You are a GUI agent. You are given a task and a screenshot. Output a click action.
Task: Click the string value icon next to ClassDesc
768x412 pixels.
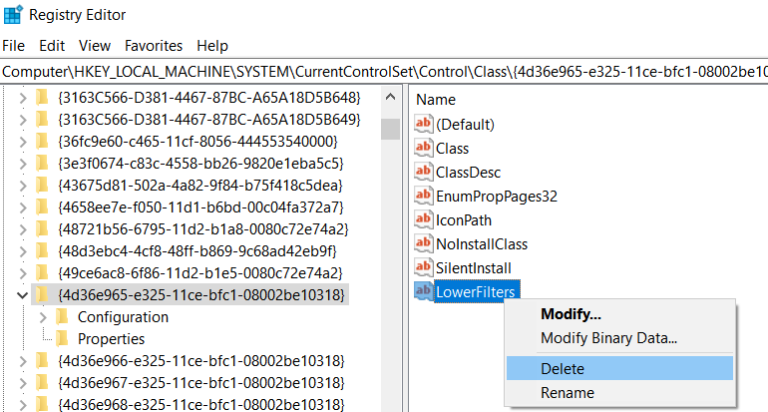424,172
